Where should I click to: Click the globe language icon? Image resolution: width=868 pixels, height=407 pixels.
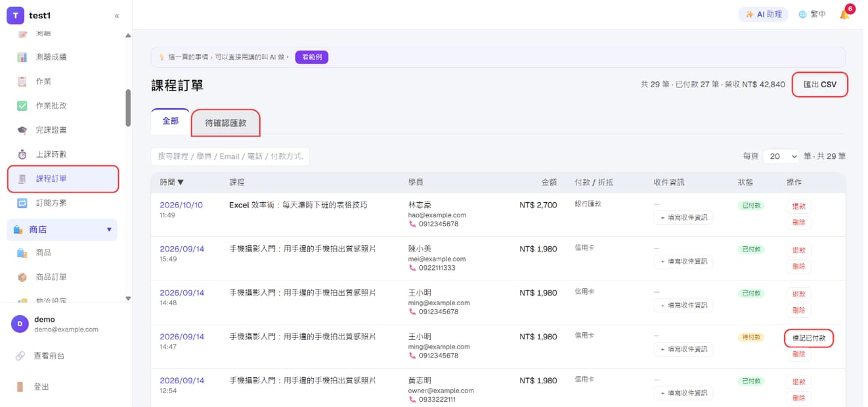(802, 14)
